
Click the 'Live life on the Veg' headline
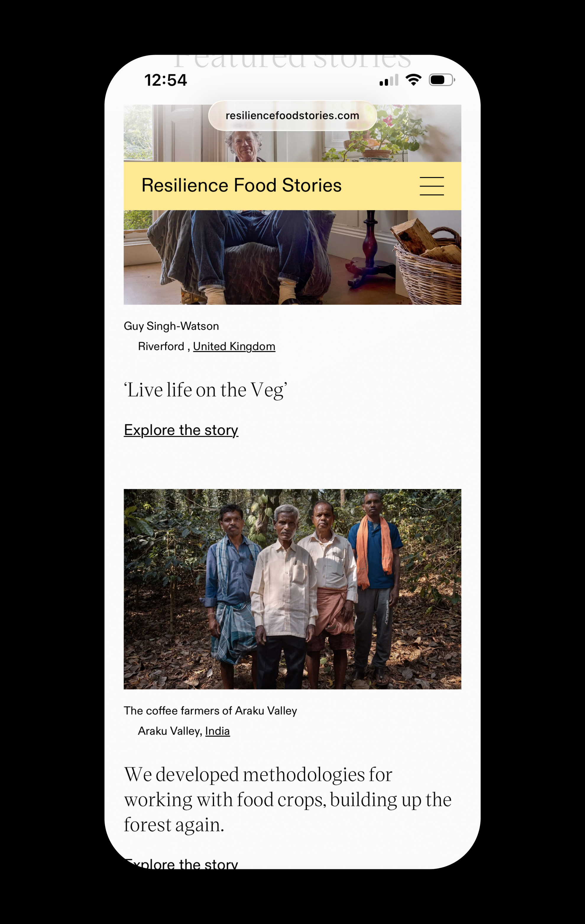pyautogui.click(x=206, y=390)
